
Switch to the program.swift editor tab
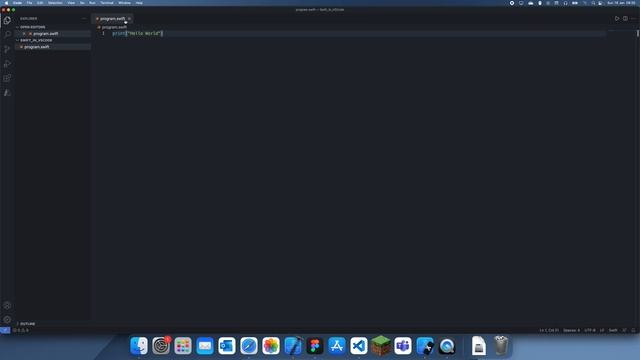pos(112,19)
